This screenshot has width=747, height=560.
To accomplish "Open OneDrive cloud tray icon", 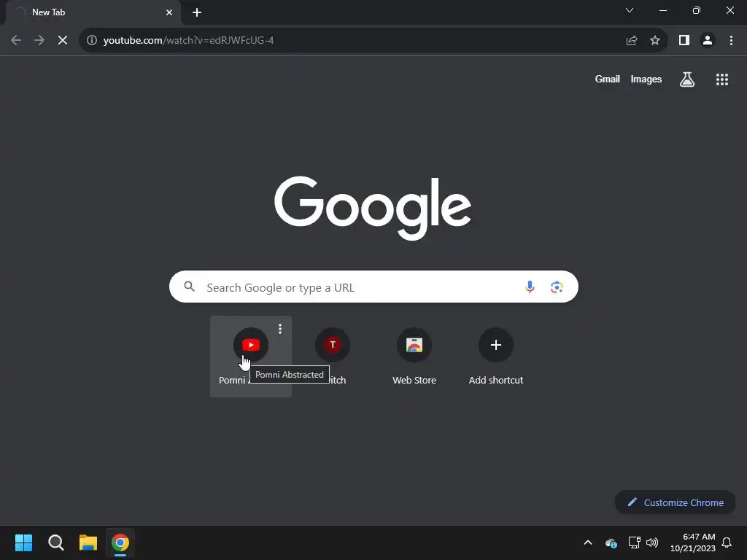I will 611,542.
